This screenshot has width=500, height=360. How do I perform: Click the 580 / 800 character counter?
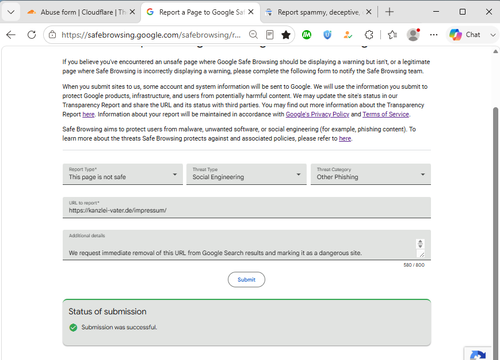click(414, 265)
